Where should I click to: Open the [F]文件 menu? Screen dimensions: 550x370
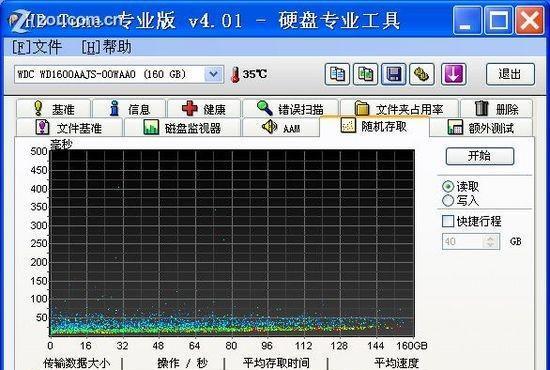click(37, 47)
